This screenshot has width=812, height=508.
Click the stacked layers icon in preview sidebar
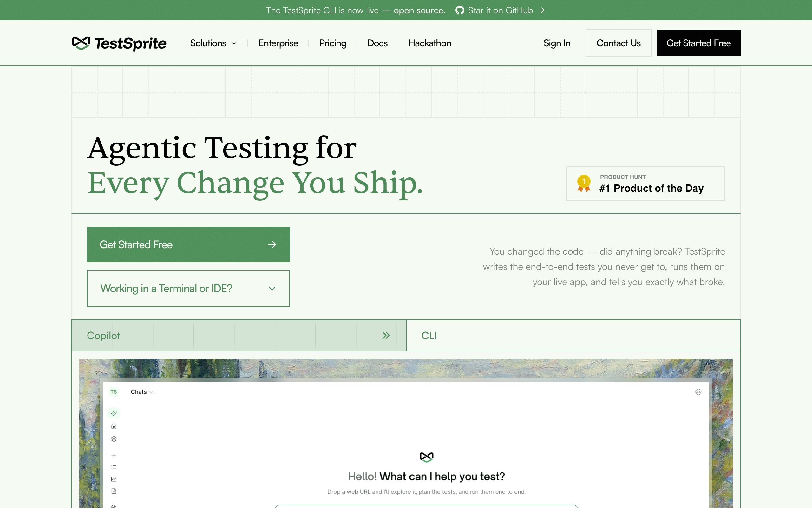pos(114,439)
